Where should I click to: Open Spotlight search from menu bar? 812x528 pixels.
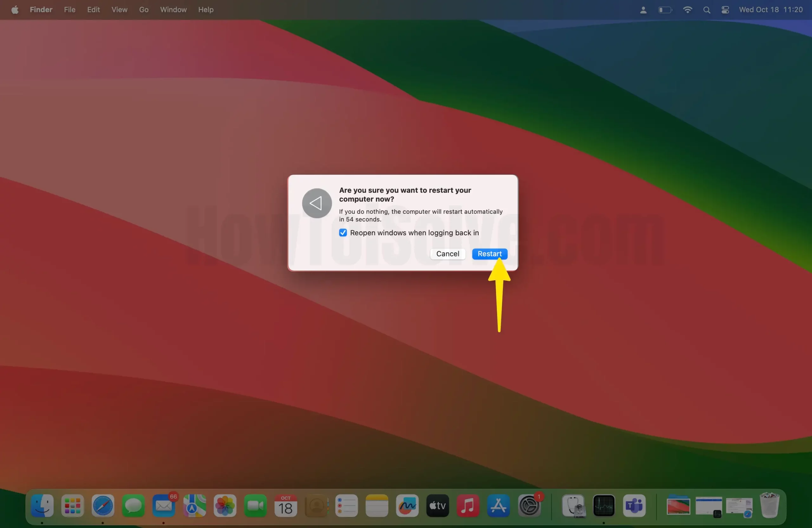[x=707, y=10]
